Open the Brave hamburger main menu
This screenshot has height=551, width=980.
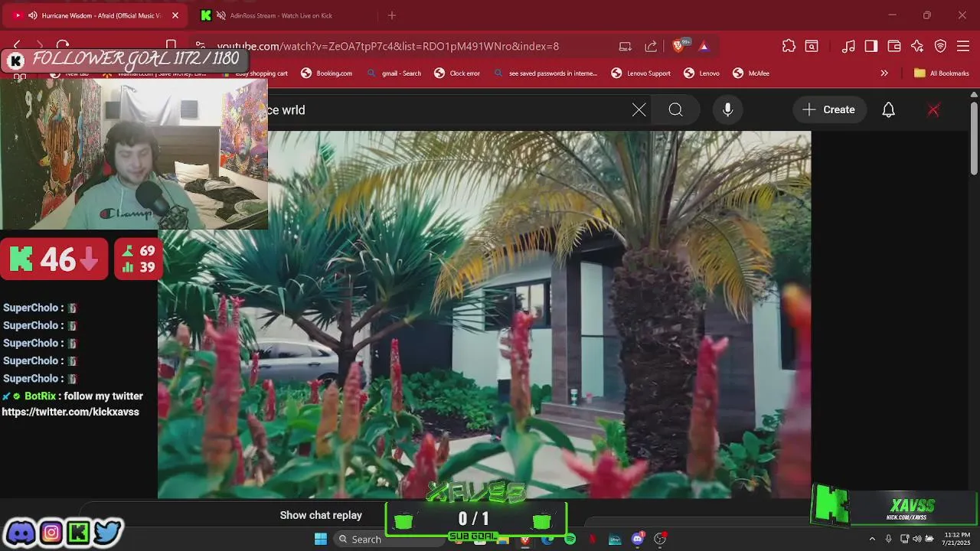pos(963,46)
